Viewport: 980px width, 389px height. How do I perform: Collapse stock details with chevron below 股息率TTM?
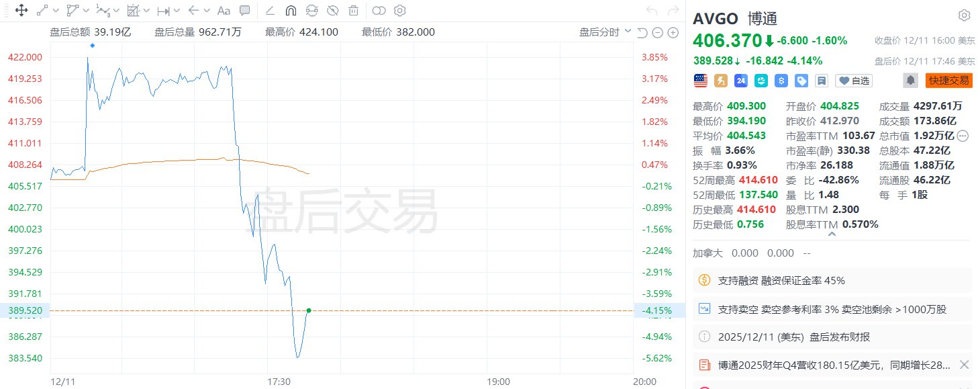[x=832, y=234]
